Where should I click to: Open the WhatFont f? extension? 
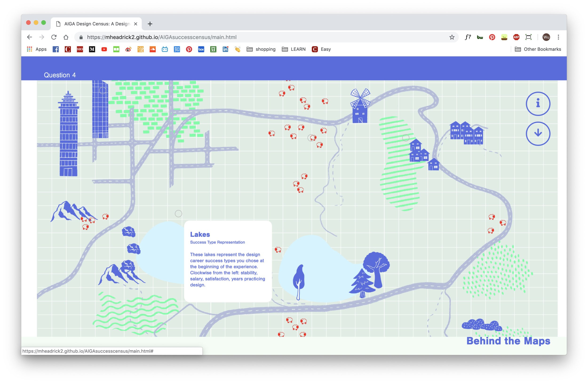[468, 37]
